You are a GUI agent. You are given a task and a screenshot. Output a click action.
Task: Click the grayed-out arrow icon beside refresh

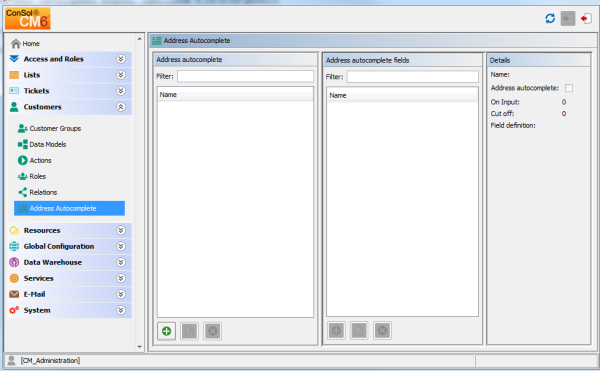(x=568, y=18)
